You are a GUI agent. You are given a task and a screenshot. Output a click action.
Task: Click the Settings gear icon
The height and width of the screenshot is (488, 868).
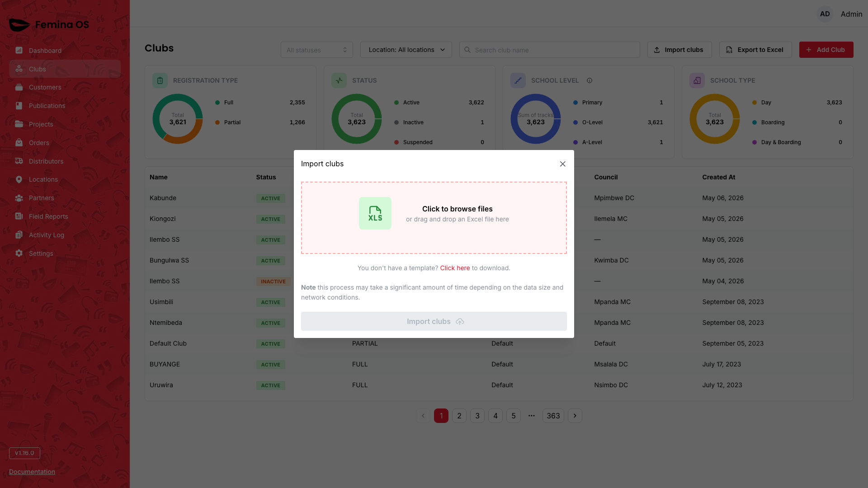(19, 253)
